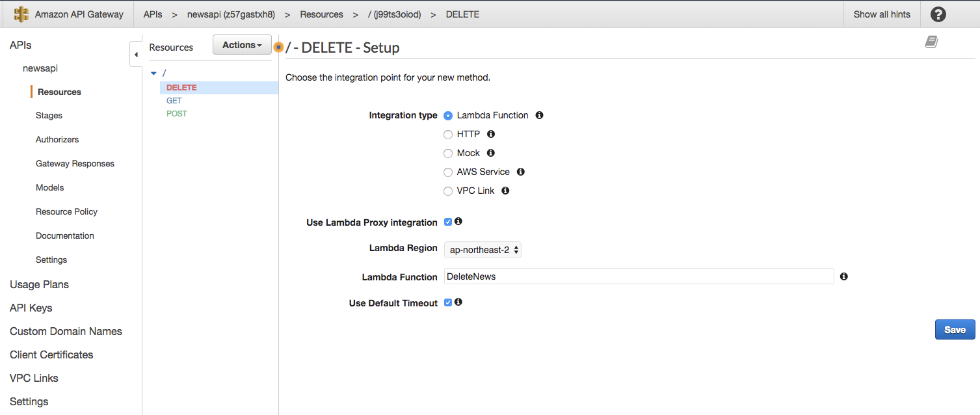Image resolution: width=980 pixels, height=415 pixels.
Task: Open Stages in the sidebar
Action: [49, 115]
